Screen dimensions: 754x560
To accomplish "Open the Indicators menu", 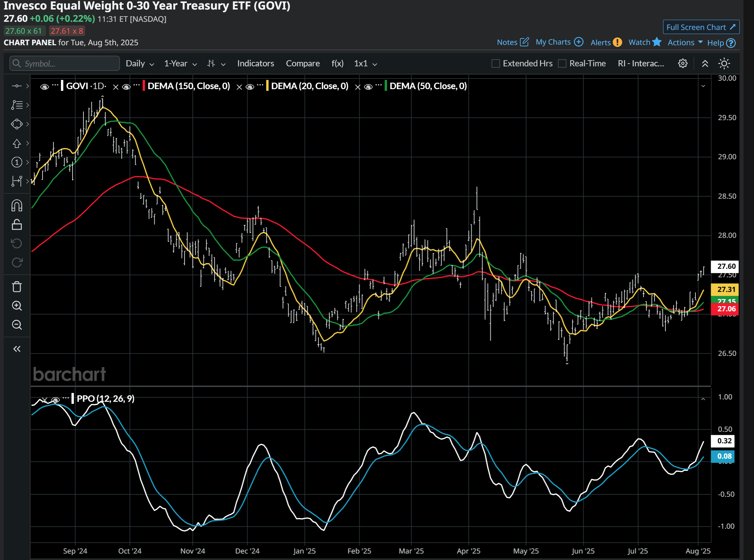I will (255, 64).
